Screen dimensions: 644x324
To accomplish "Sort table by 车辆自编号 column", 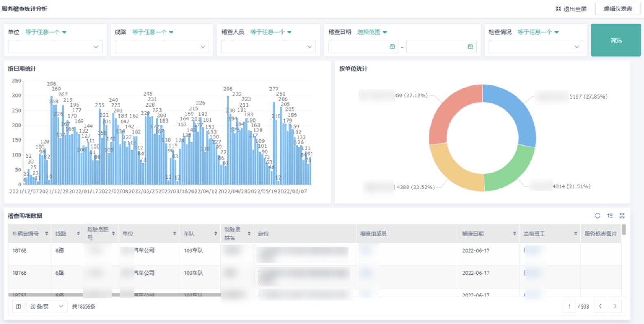I will coord(46,234).
